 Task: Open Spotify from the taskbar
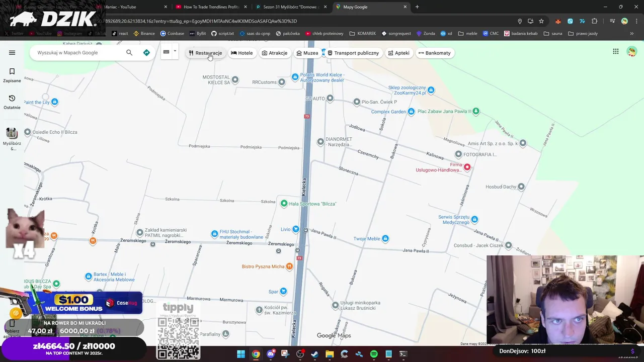(374, 354)
